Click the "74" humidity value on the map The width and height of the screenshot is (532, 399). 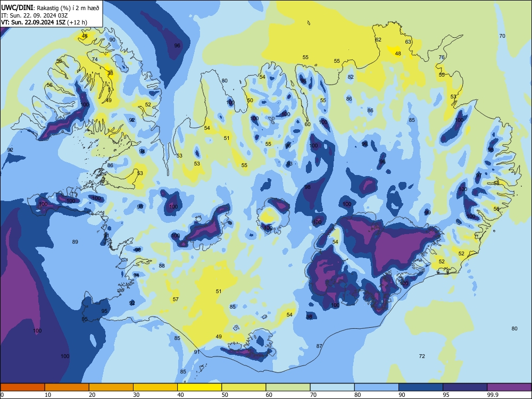95,59
